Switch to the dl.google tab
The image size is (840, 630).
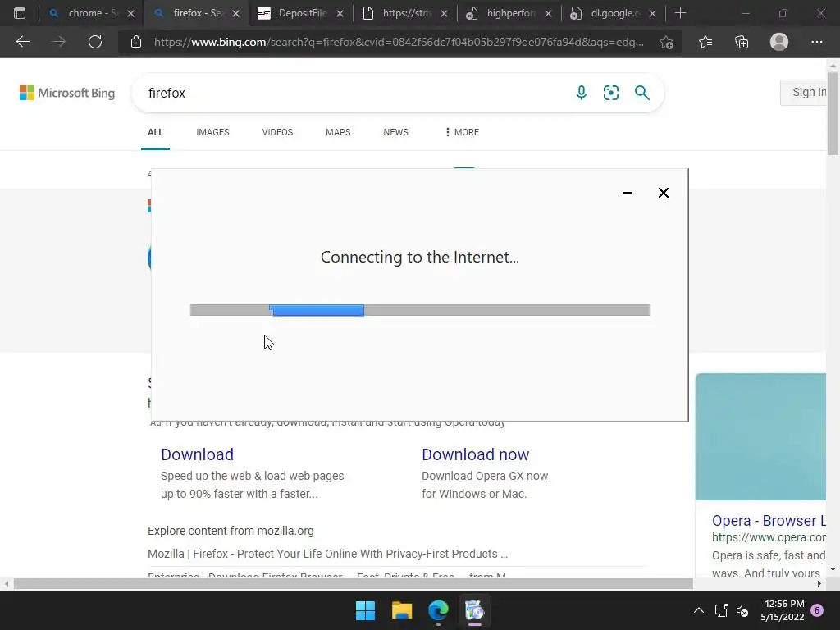click(x=614, y=13)
